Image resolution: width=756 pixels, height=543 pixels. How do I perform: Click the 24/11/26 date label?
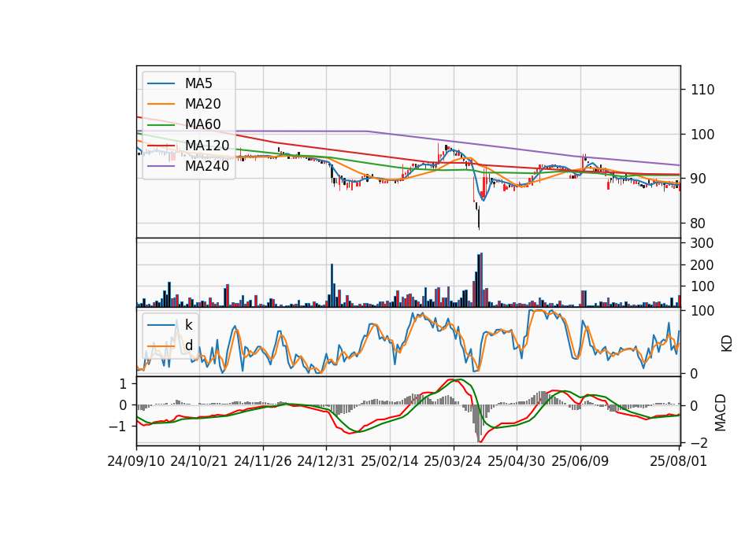[x=263, y=461]
